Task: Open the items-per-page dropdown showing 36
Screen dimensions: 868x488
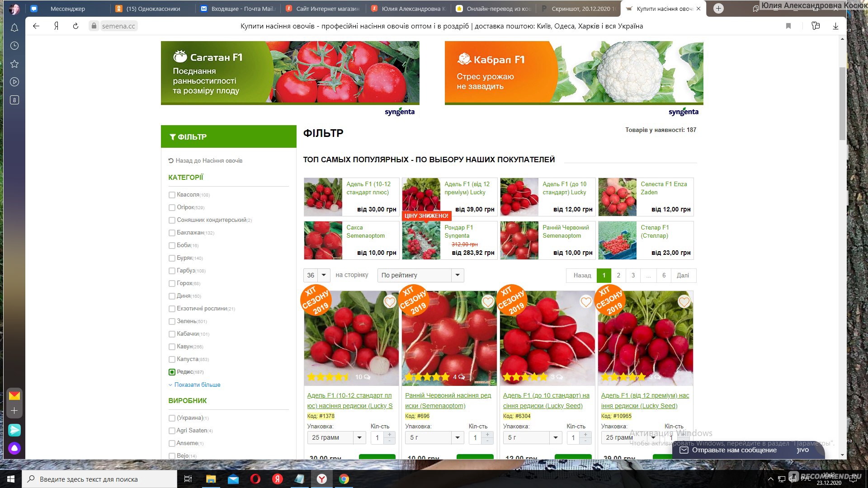Action: pos(317,275)
